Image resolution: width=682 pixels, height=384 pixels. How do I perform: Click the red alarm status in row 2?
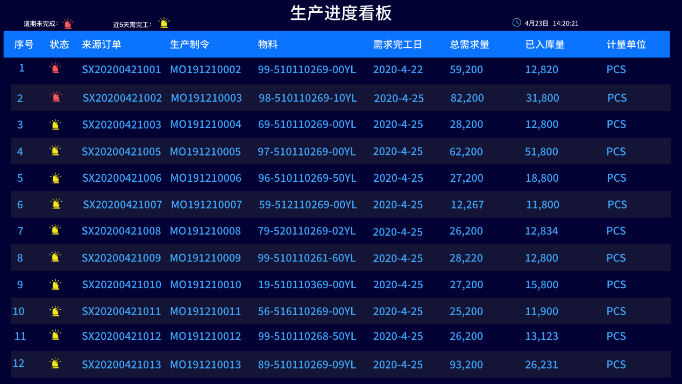click(56, 97)
